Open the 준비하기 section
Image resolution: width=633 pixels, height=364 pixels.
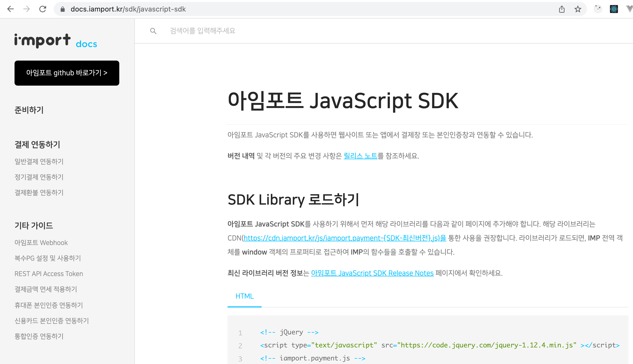tap(29, 110)
